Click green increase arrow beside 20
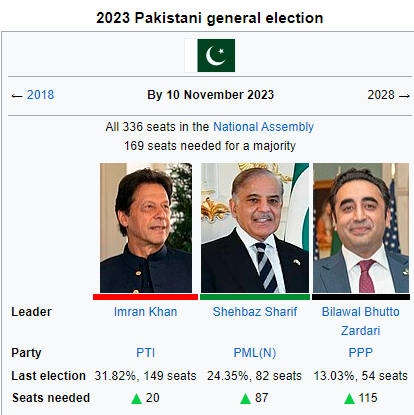 [x=137, y=398]
